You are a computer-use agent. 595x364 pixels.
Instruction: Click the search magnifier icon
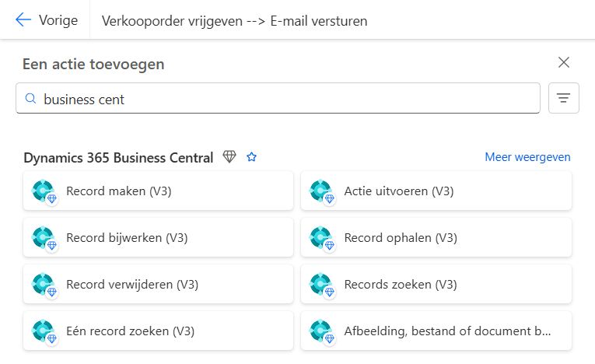31,99
